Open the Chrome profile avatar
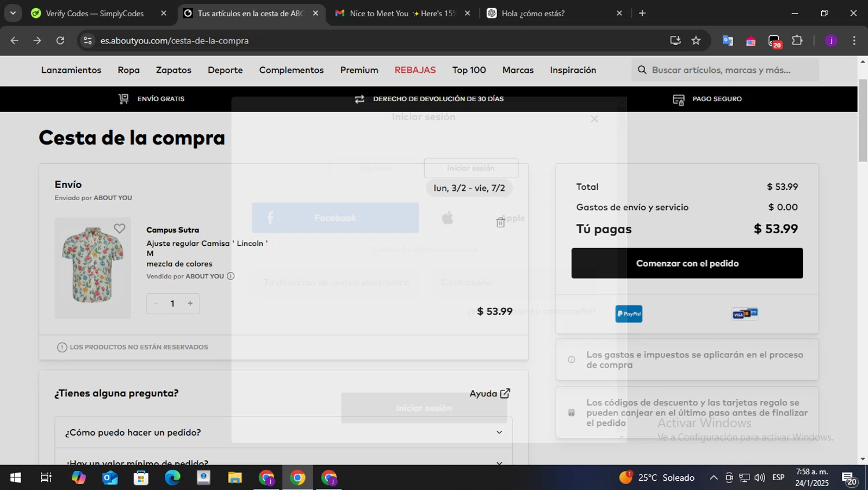 pos(831,40)
